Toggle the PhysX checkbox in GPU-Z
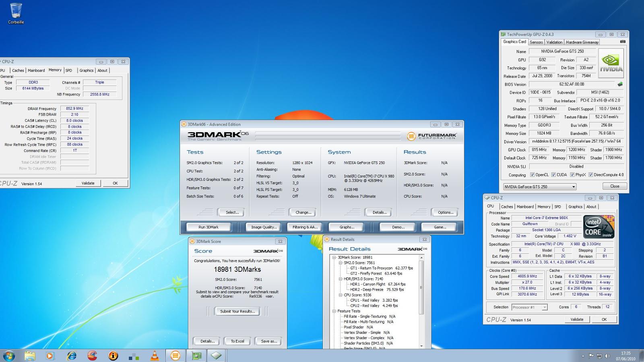 (x=572, y=175)
